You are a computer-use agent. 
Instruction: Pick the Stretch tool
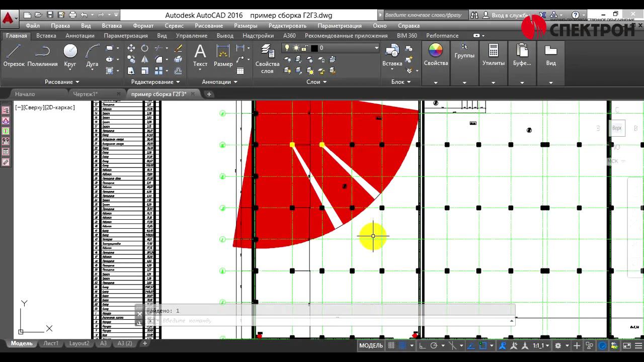pos(131,71)
